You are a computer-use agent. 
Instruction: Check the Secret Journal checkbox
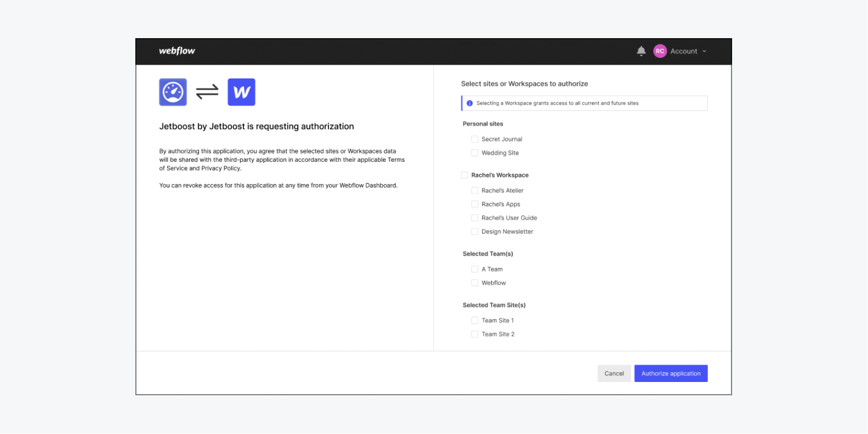point(475,139)
